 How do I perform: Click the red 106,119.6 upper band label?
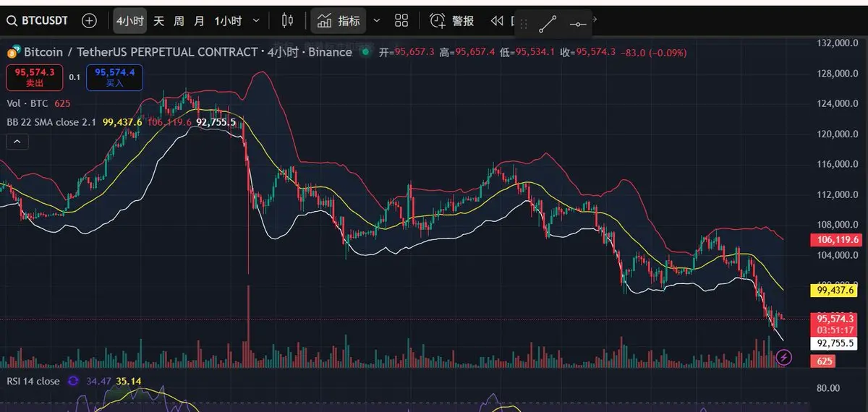[835, 240]
